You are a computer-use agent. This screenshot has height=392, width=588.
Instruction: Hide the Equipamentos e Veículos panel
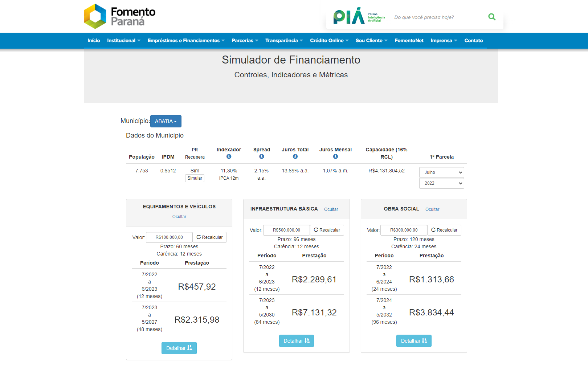pos(179,217)
